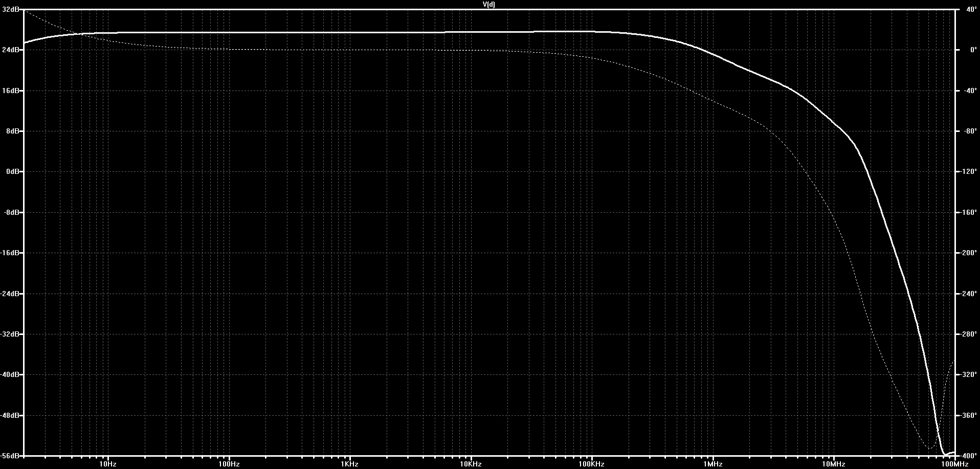Viewport: 980px width, 469px height.
Task: Click the -160° phase axis label
Action: click(969, 212)
